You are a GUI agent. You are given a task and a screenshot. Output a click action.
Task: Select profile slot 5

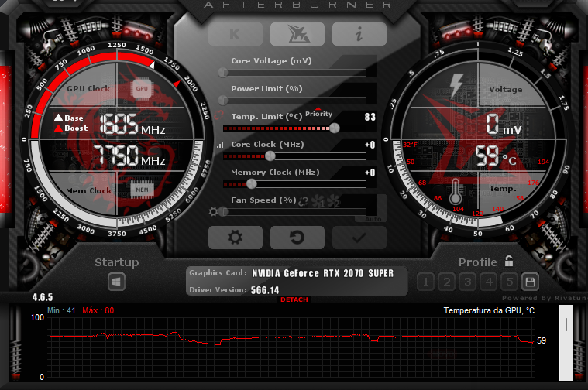click(x=510, y=282)
